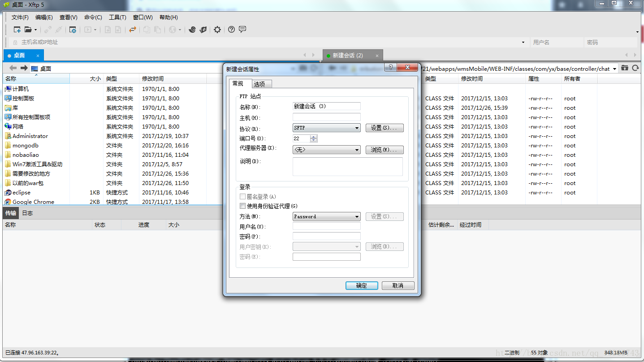Launch Xshell from the toolbar icon
644x362 pixels.
pos(192,30)
